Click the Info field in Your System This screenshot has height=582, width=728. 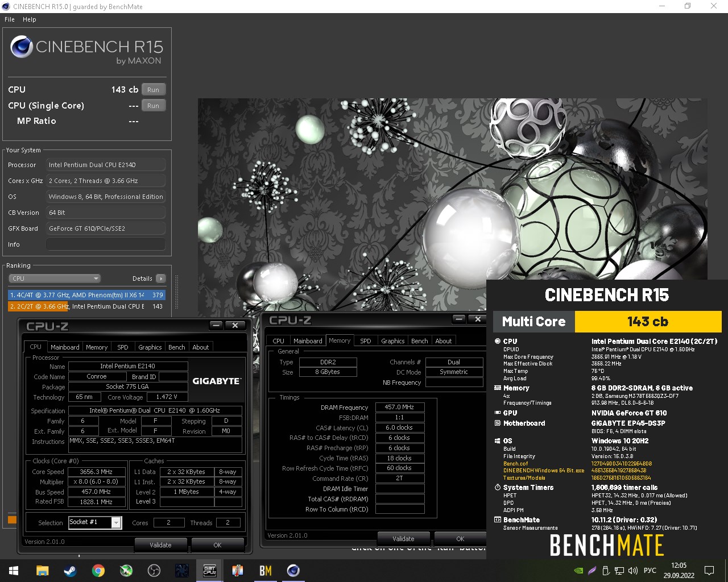tap(106, 244)
